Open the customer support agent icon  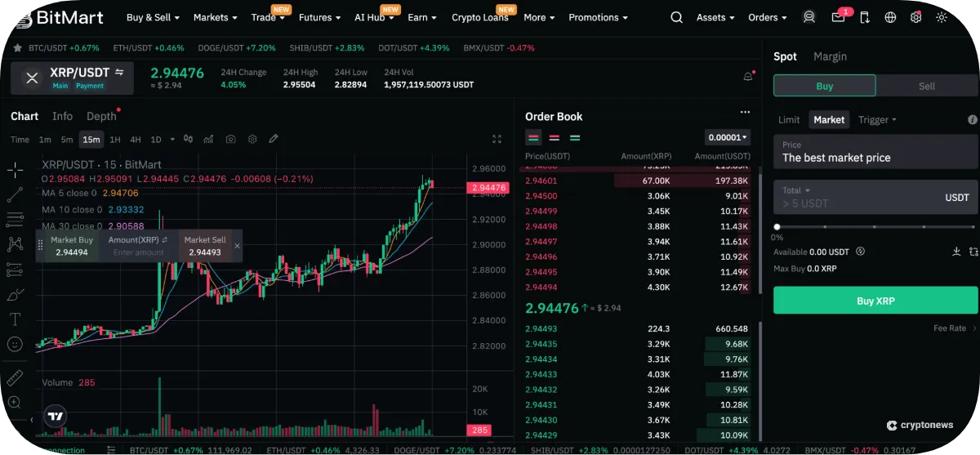[x=809, y=17]
